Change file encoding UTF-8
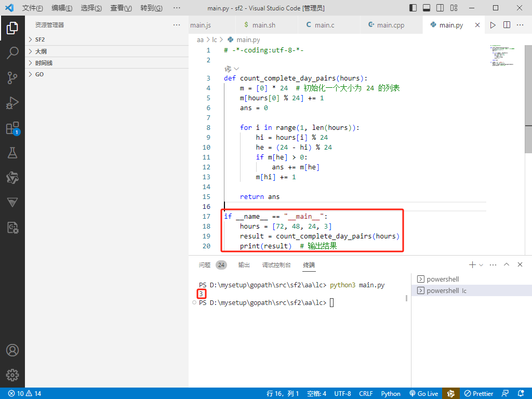Screen dimensions: 532x399 tap(342, 394)
